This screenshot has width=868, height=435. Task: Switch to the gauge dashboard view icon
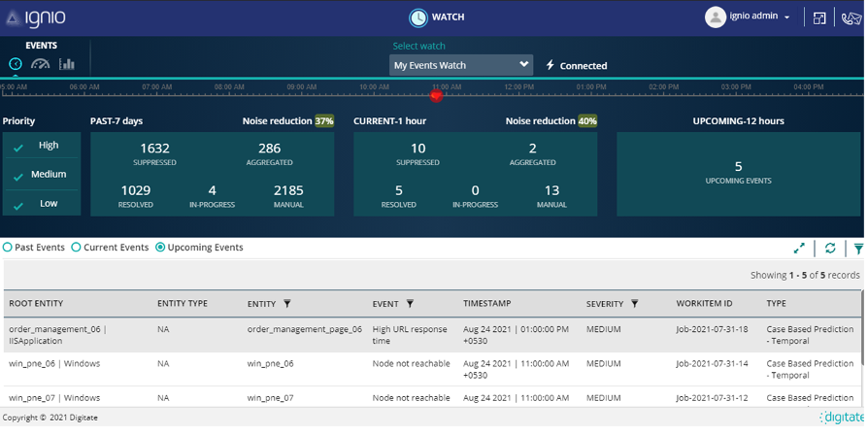pos(40,64)
